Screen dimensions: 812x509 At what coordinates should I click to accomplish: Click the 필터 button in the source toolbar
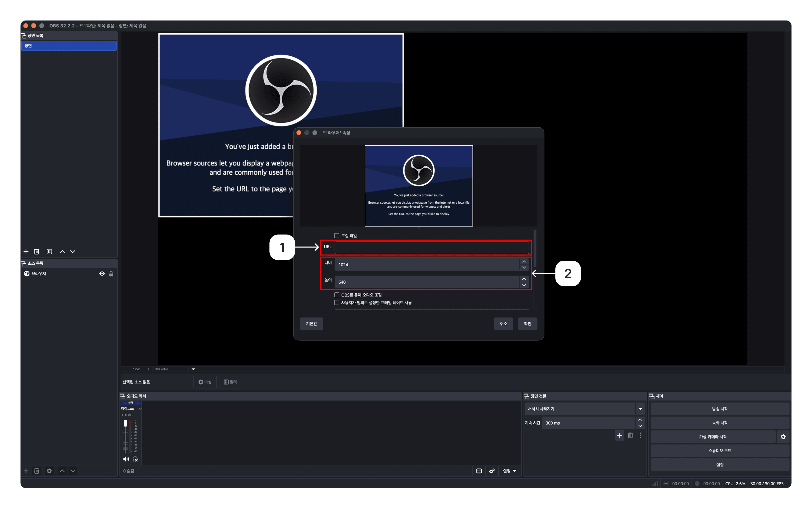[230, 382]
